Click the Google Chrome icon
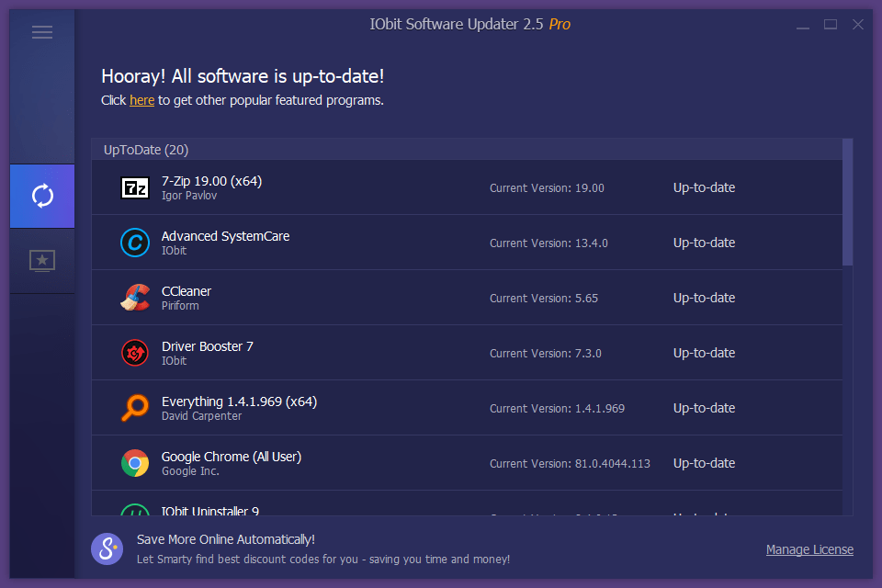Viewport: 882px width, 588px height. pyautogui.click(x=135, y=462)
